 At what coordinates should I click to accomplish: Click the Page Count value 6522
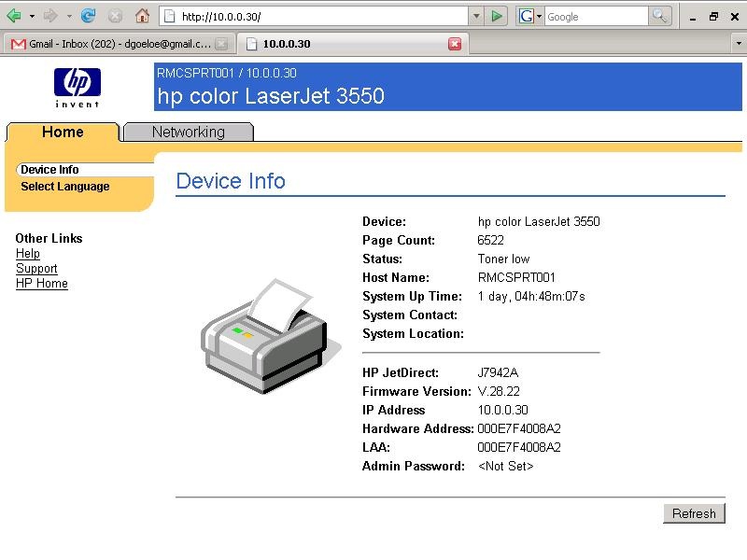(x=491, y=240)
